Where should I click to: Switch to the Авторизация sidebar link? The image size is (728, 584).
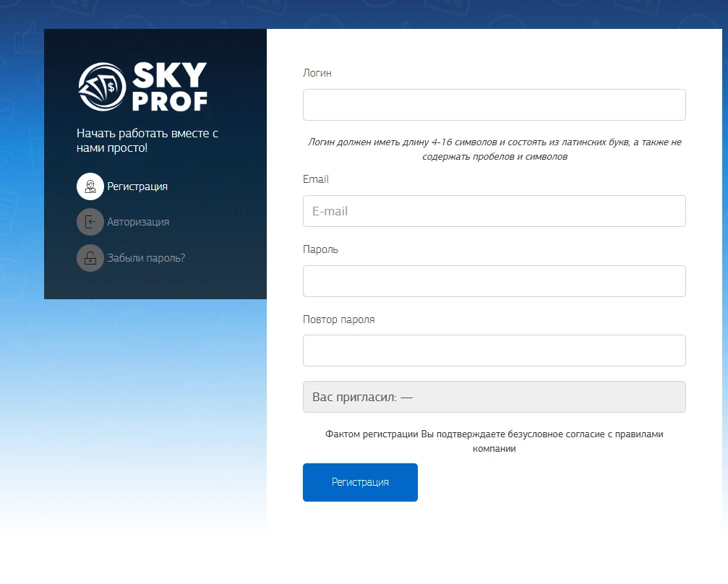[x=138, y=222]
